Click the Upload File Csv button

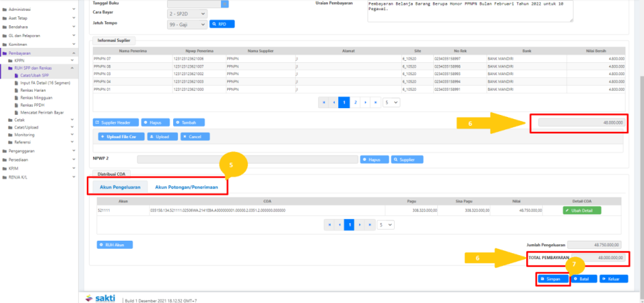(x=119, y=137)
